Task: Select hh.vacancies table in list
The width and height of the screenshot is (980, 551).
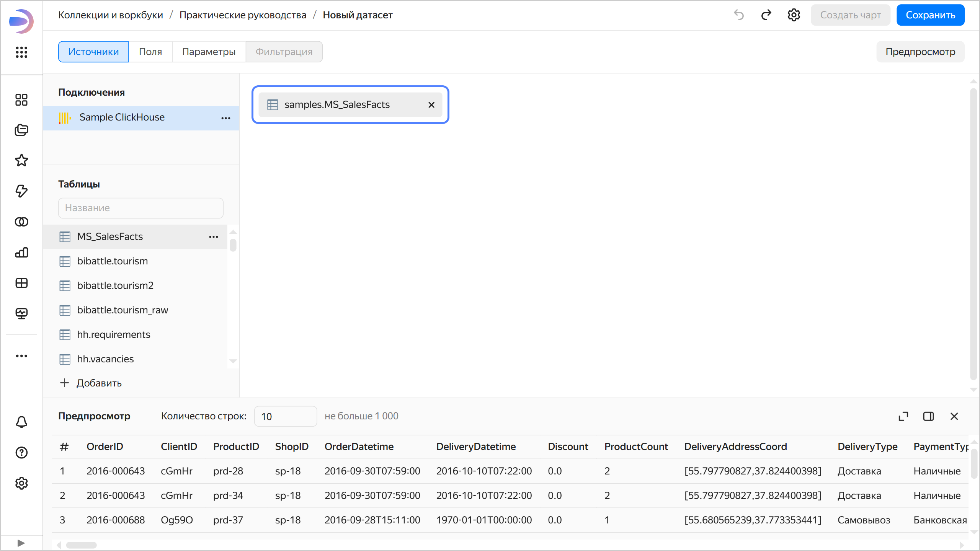Action: coord(105,359)
